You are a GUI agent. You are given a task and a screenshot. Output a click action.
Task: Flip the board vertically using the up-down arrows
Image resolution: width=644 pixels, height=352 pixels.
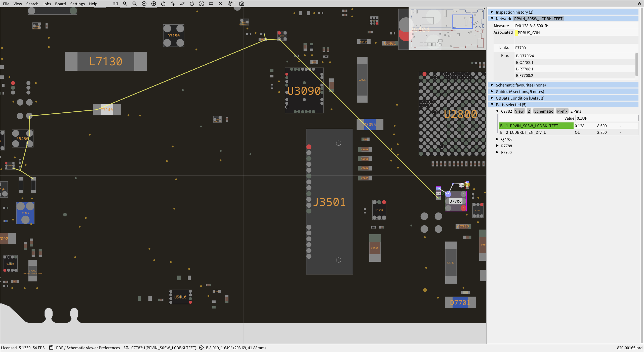click(173, 4)
